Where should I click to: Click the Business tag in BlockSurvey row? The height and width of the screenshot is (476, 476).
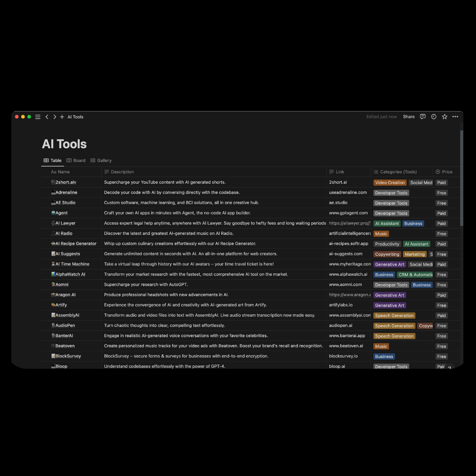(x=384, y=357)
